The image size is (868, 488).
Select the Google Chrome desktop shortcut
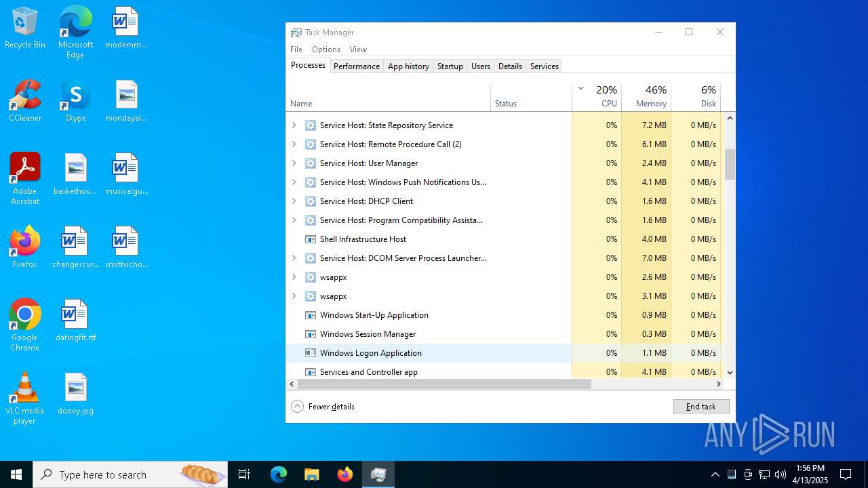(x=25, y=325)
